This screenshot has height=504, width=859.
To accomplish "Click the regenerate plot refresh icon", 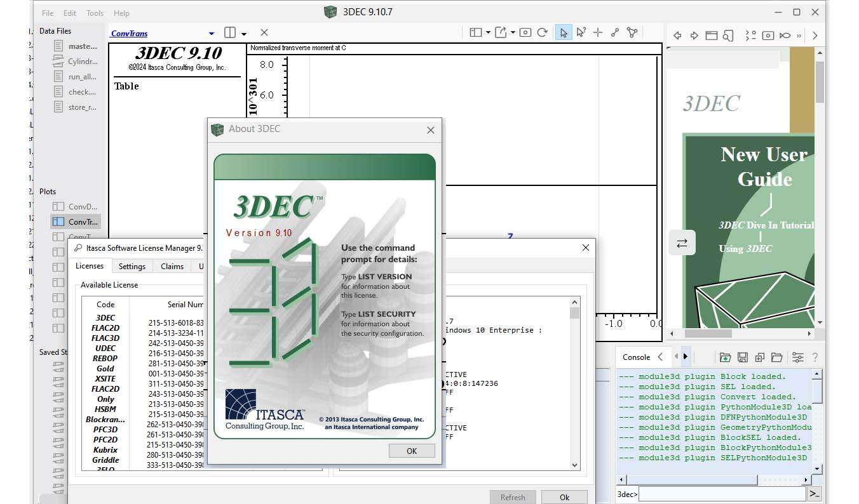I will point(542,32).
